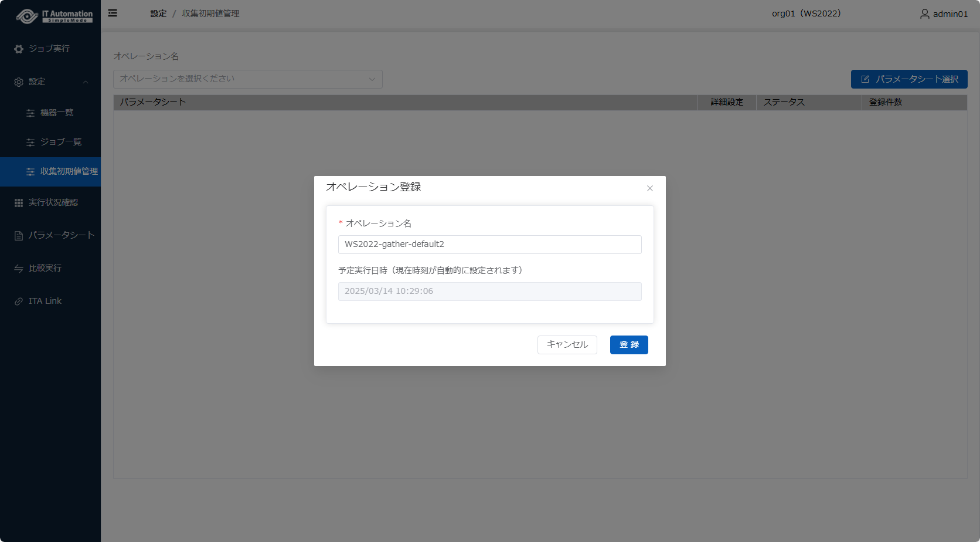Click the 設定 breadcrumb link
Viewport: 980px width, 542px height.
[158, 13]
